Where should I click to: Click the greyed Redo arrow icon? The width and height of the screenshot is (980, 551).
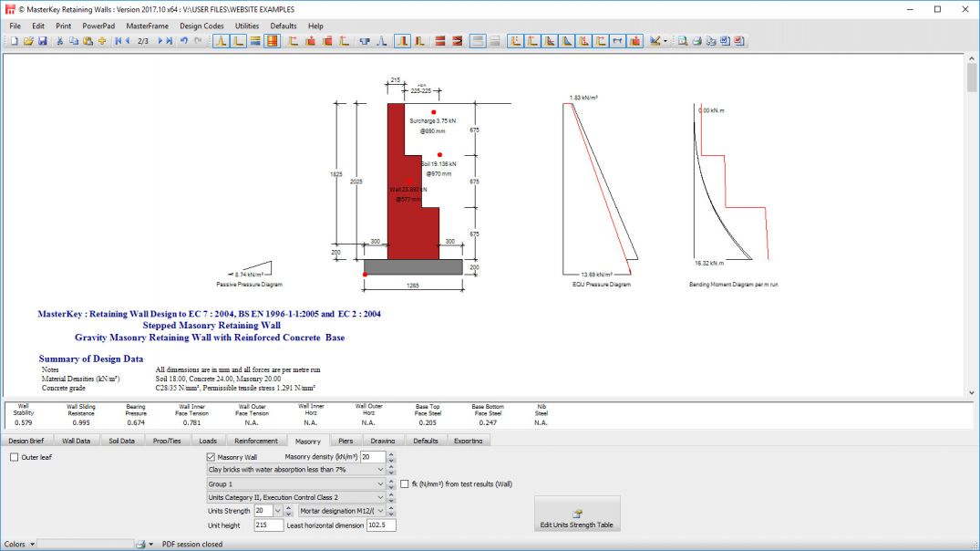pos(198,41)
